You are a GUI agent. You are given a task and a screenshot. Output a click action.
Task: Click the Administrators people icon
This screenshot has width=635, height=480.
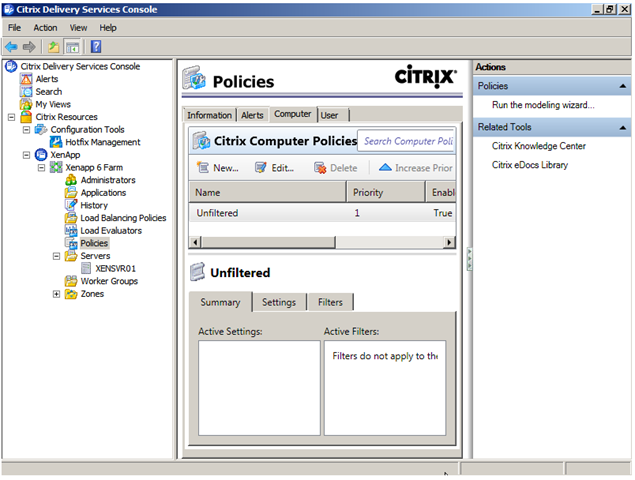[71, 180]
